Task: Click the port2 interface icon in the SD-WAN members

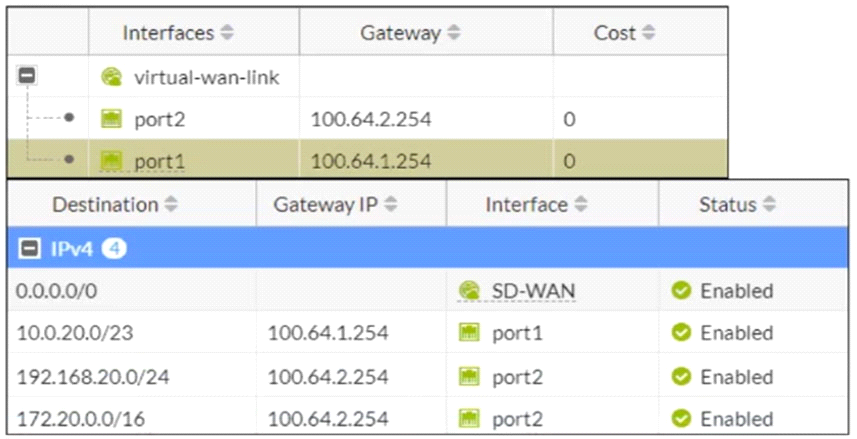Action: [111, 119]
